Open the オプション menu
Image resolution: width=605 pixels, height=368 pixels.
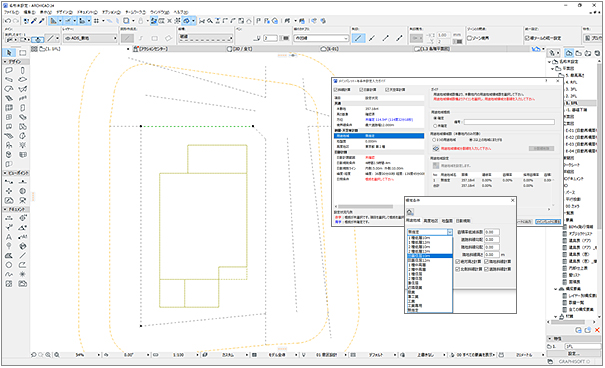coord(111,12)
